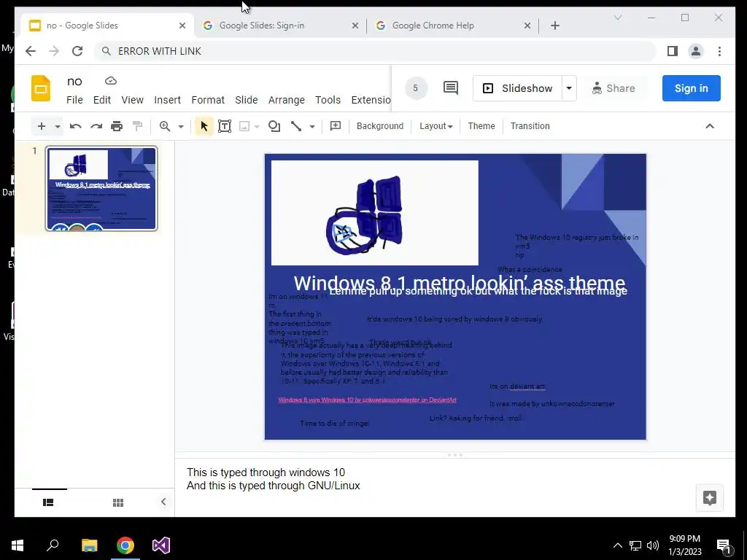Open the View menu
Screen dimensions: 747x560
[133, 100]
